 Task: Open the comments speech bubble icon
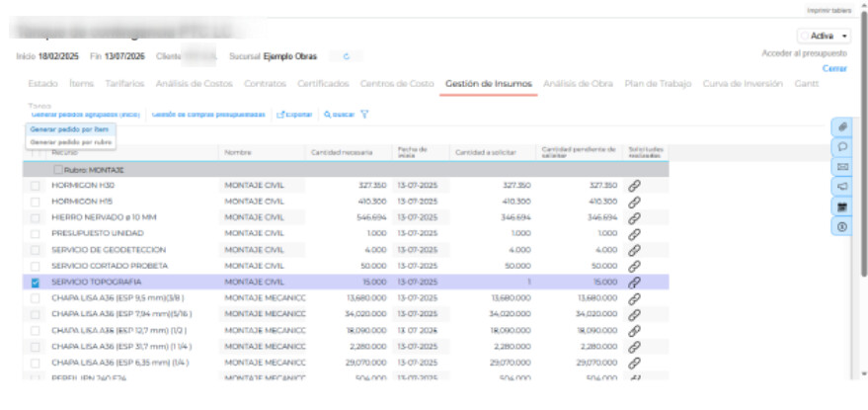842,146
